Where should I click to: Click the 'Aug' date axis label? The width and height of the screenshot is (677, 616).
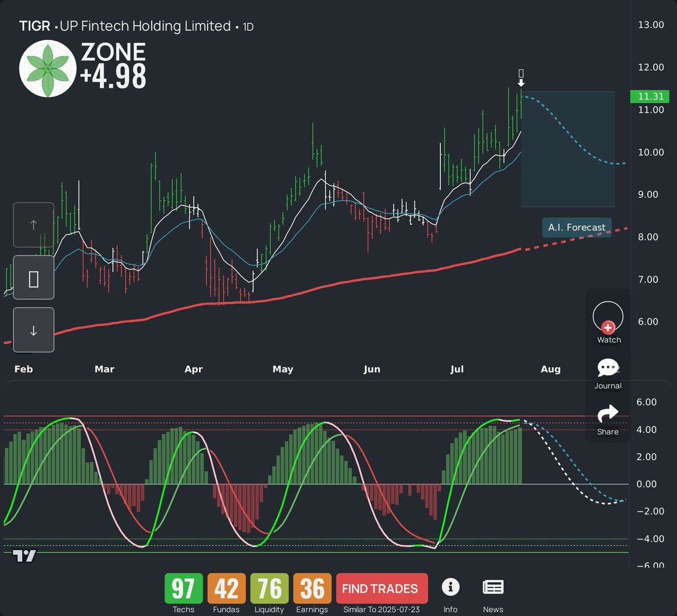(x=550, y=369)
